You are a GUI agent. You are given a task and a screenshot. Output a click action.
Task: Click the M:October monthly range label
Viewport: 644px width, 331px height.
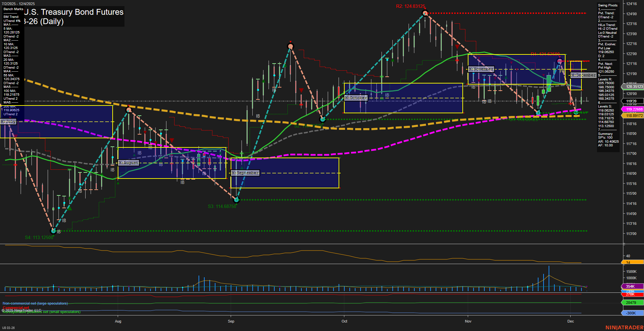[355, 98]
